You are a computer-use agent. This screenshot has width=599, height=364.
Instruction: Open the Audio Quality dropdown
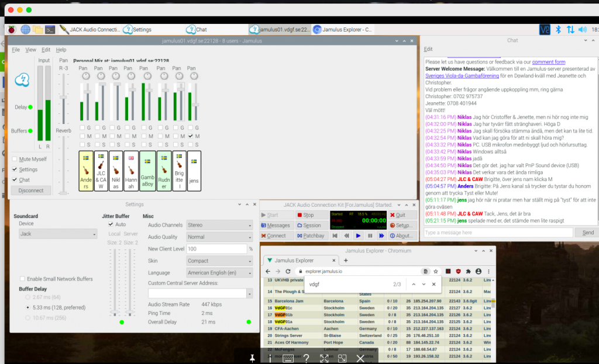pos(219,237)
